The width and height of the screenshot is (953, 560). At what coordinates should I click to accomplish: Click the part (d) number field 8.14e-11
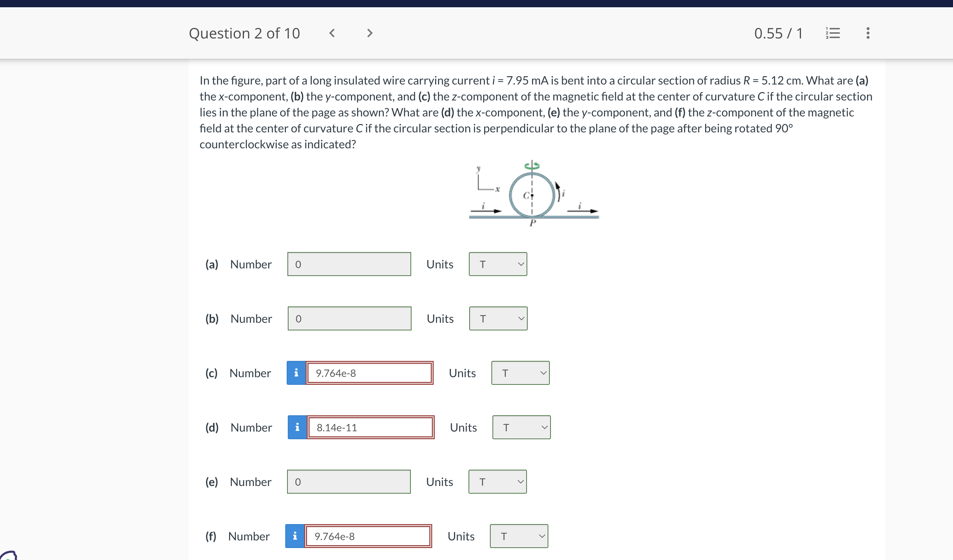[370, 427]
